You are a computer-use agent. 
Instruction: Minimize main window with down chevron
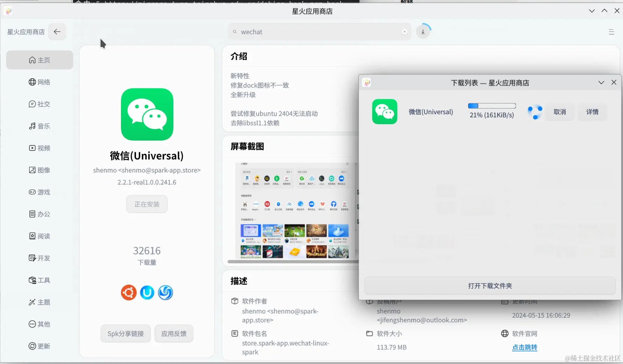(x=592, y=11)
